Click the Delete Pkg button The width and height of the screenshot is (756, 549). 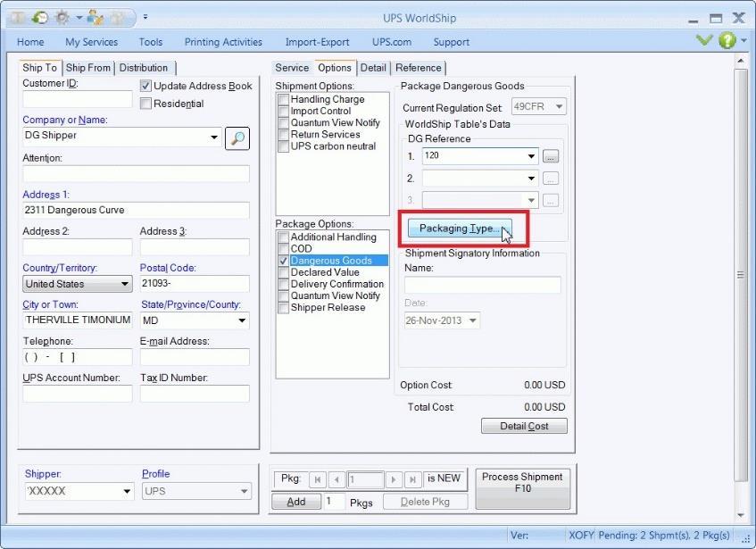[x=425, y=502]
